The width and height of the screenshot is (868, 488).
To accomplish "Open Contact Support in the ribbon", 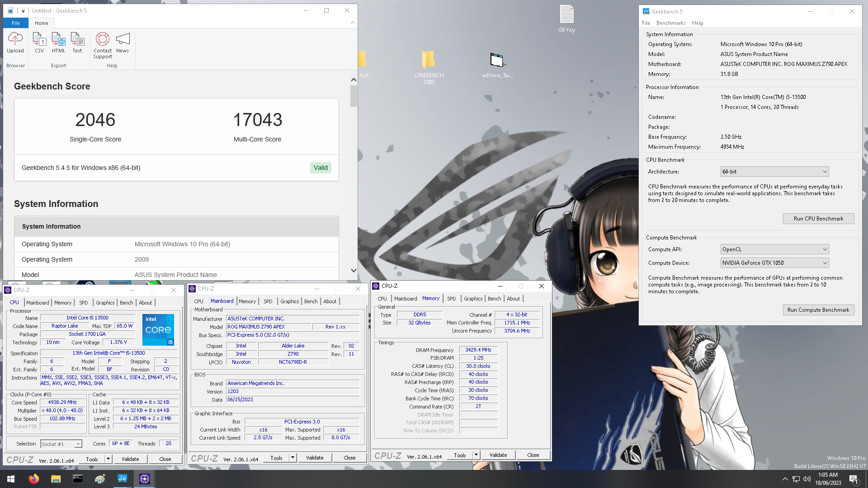I will pos(103,45).
